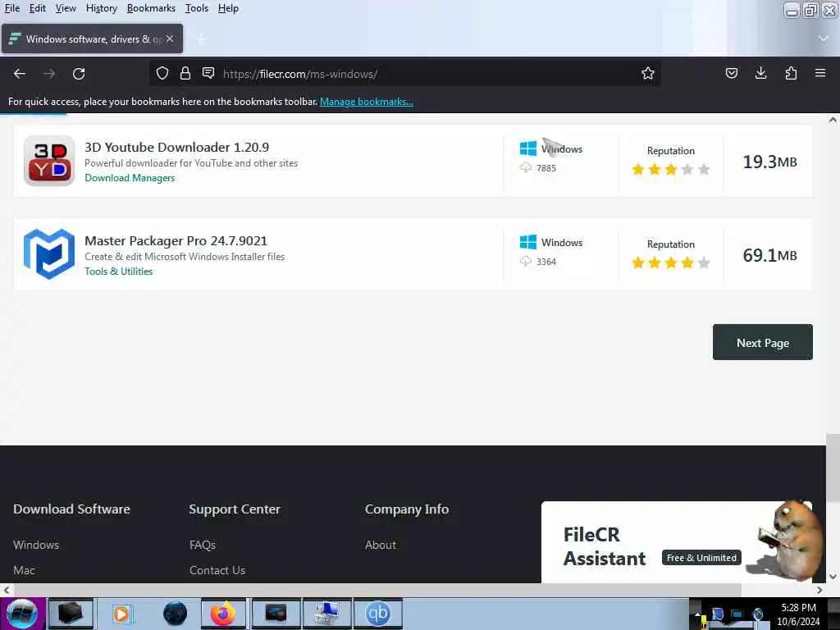Open the Tools & Utilities category link
840x630 pixels.
118,271
